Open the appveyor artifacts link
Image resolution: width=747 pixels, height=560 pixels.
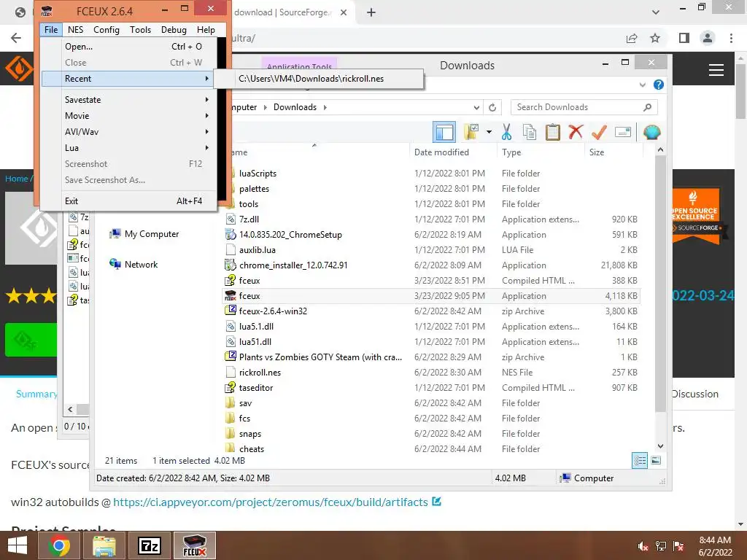(x=271, y=502)
